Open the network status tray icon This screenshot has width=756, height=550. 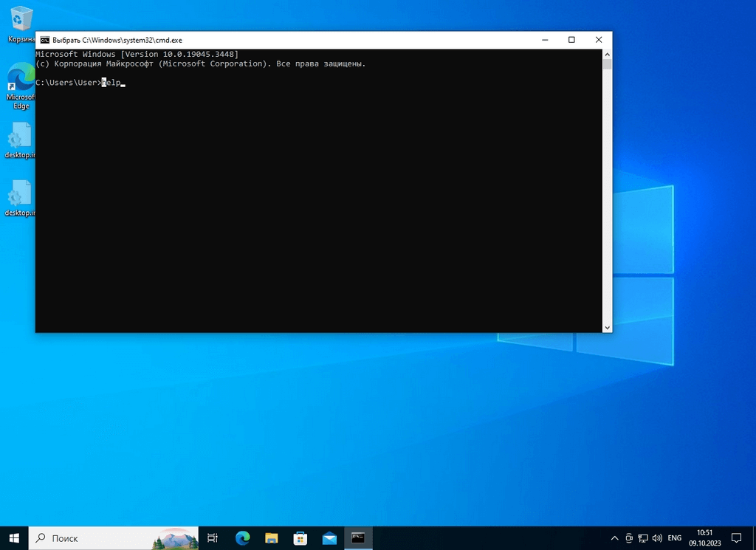point(643,538)
